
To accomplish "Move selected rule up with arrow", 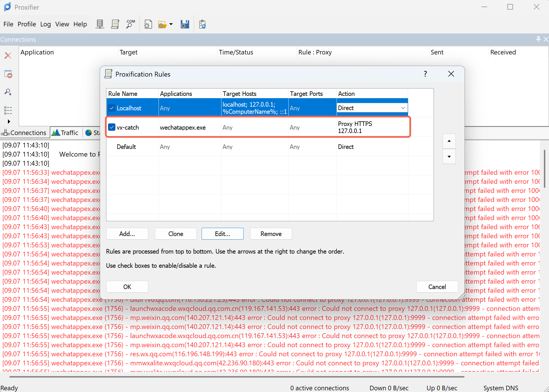I will [449, 141].
